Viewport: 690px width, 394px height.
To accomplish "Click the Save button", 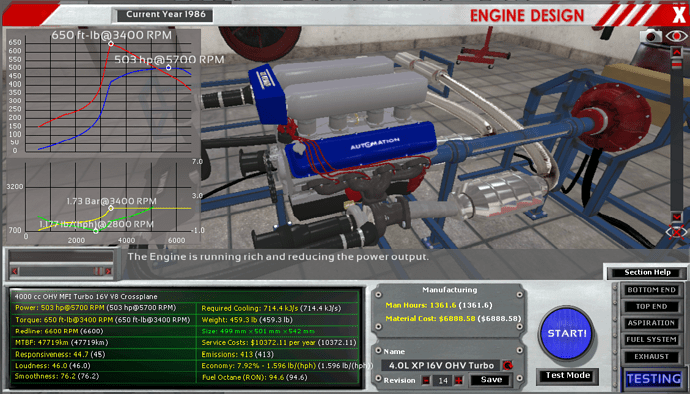I will point(491,380).
